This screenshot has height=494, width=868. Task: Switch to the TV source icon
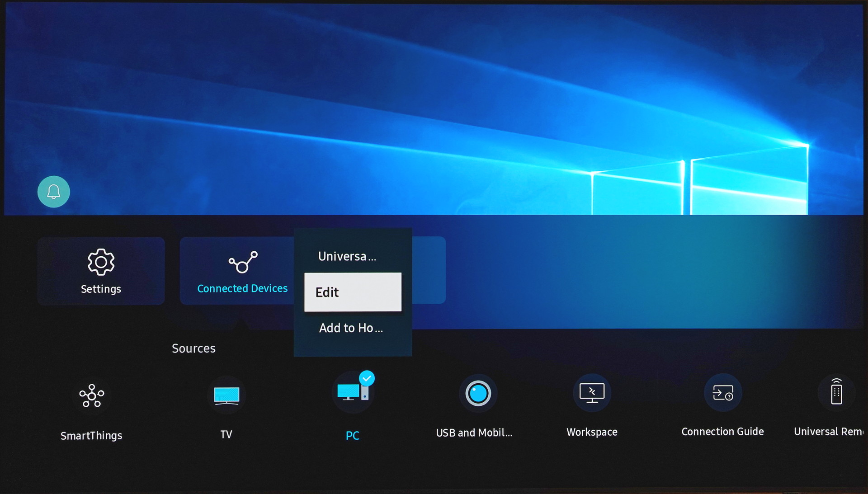(226, 395)
